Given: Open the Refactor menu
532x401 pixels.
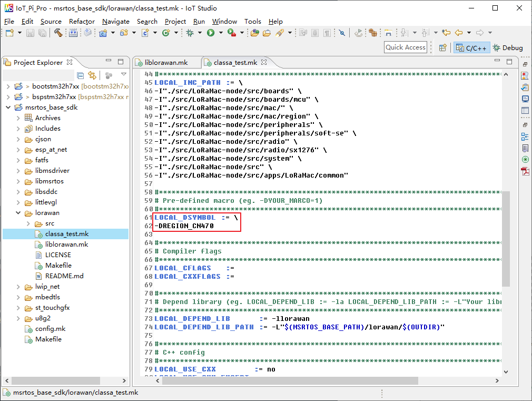Looking at the screenshot, I should (x=82, y=22).
